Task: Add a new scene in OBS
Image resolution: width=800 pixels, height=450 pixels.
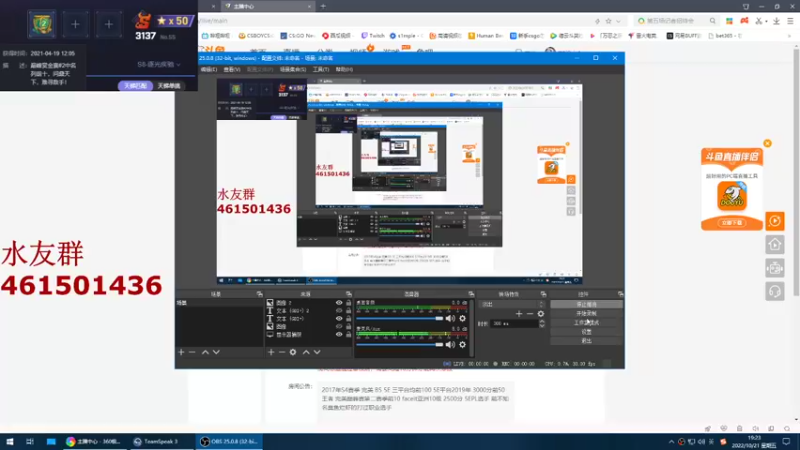Action: [181, 352]
